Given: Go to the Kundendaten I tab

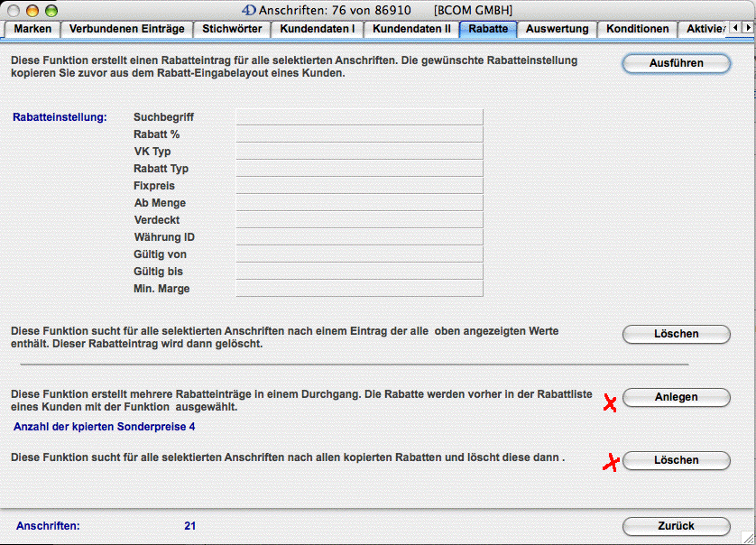Looking at the screenshot, I should tap(318, 29).
